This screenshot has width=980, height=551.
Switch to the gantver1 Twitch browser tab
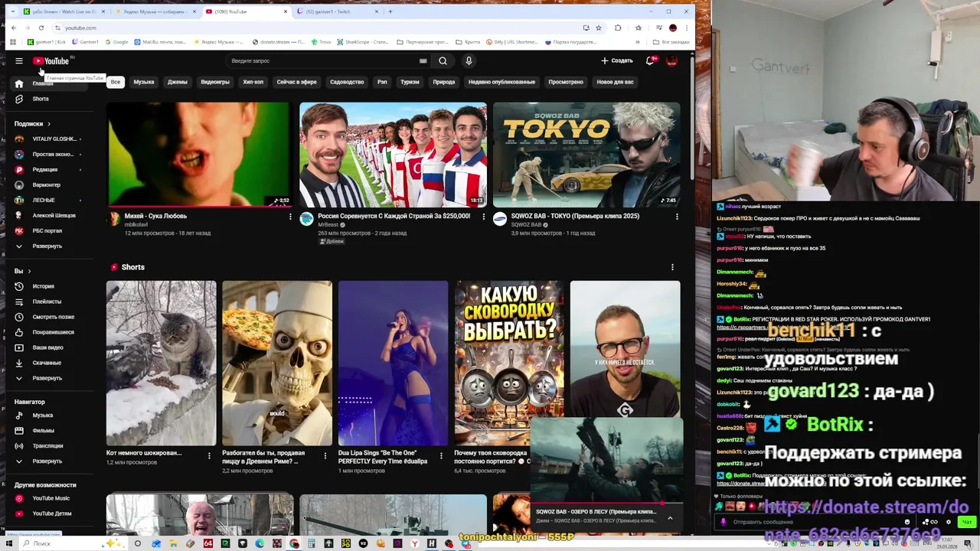tap(333, 11)
